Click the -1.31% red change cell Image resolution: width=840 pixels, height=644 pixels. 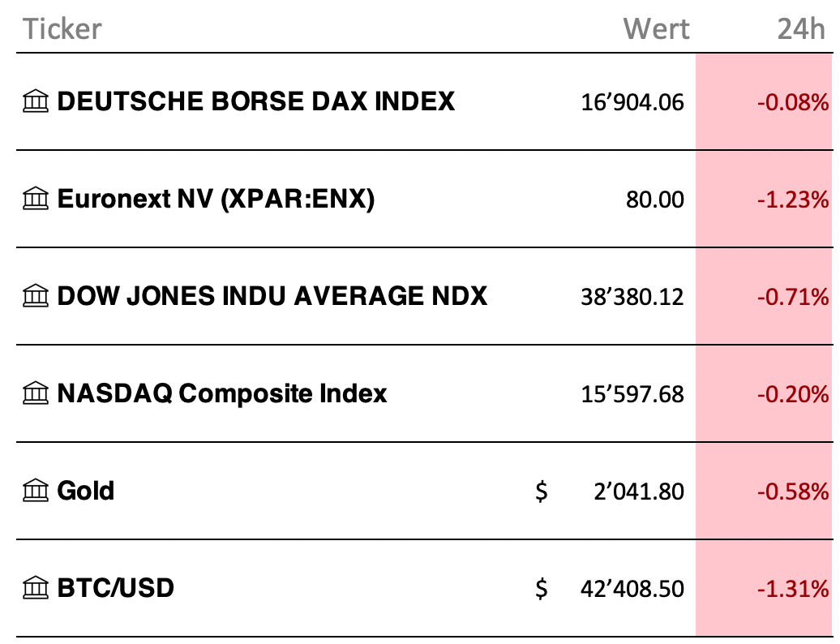point(764,588)
